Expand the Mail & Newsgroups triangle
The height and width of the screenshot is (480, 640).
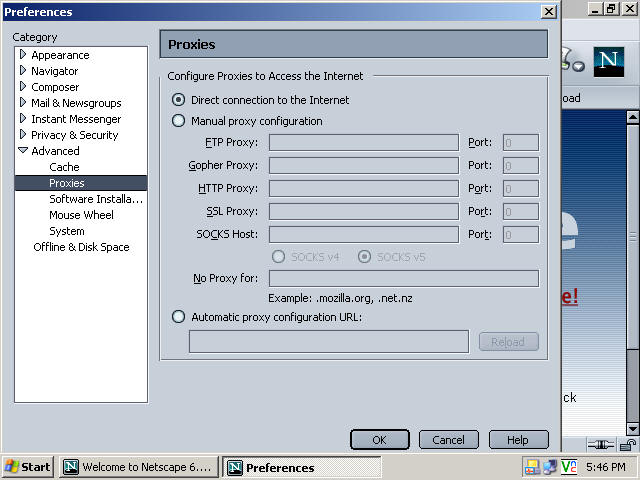click(x=23, y=102)
